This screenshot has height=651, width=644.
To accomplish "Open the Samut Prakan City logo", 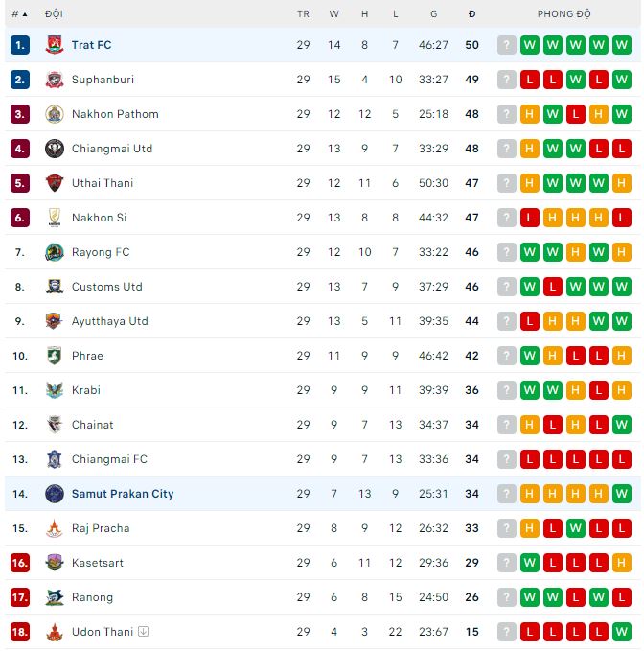I will [54, 494].
